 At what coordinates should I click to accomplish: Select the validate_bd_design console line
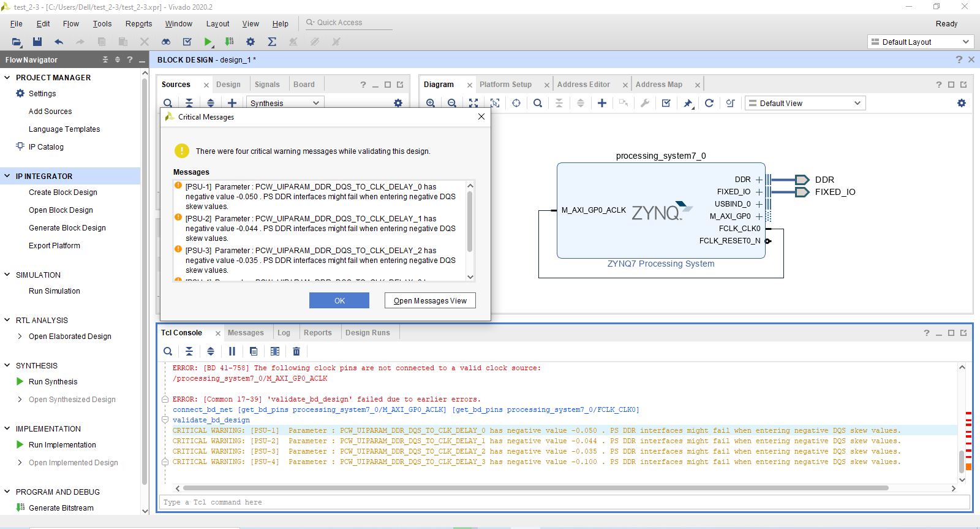coord(211,420)
